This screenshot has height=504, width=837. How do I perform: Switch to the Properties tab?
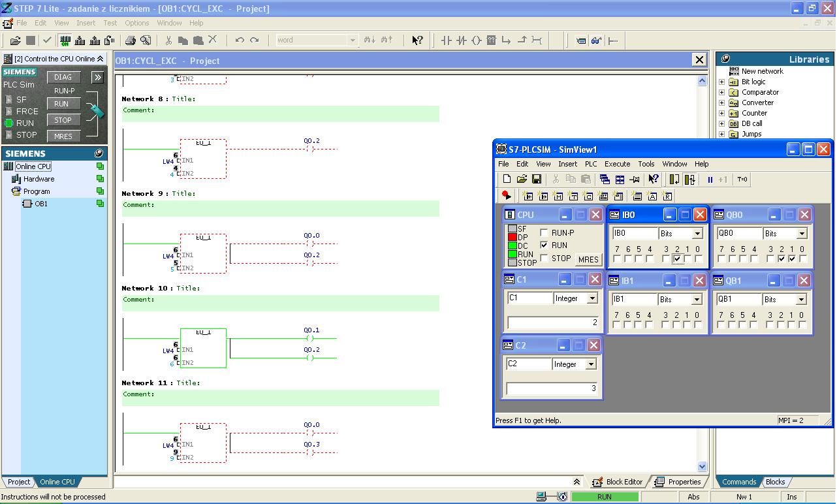[x=678, y=482]
